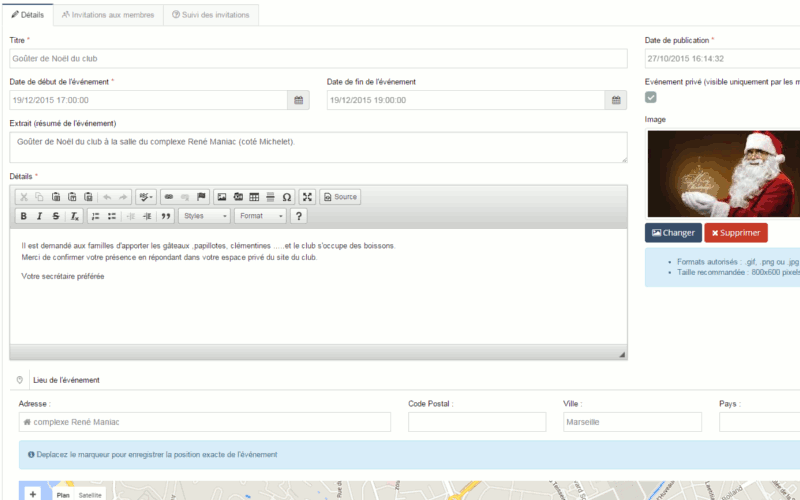
Task: Insert an image via the Image icon
Action: [x=222, y=197]
